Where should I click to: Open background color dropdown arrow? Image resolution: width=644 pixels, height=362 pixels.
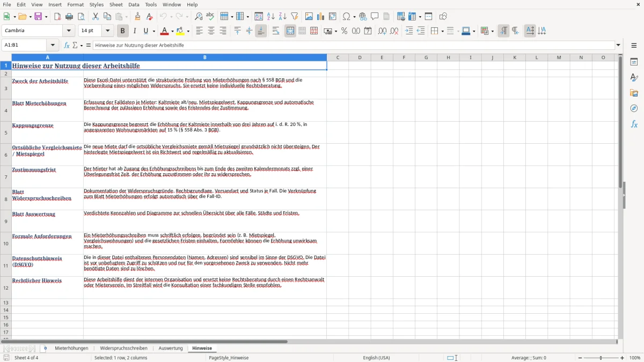click(x=188, y=31)
